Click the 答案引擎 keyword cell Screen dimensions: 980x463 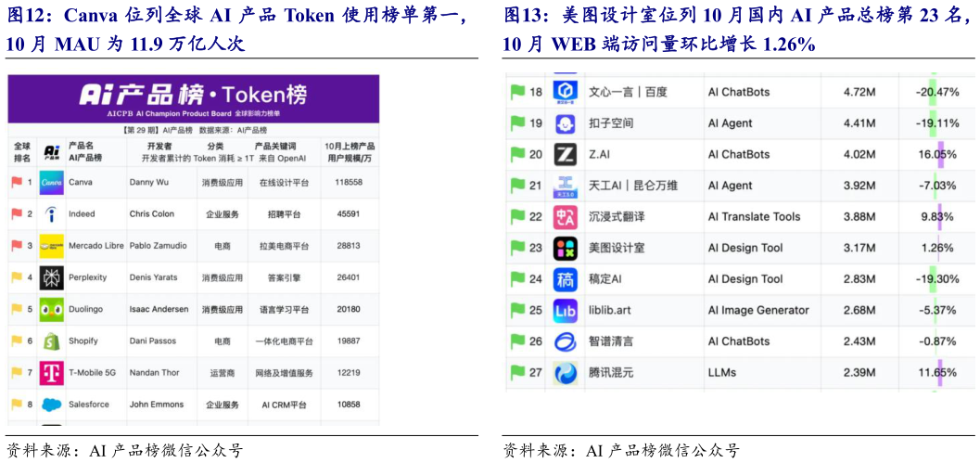(285, 277)
